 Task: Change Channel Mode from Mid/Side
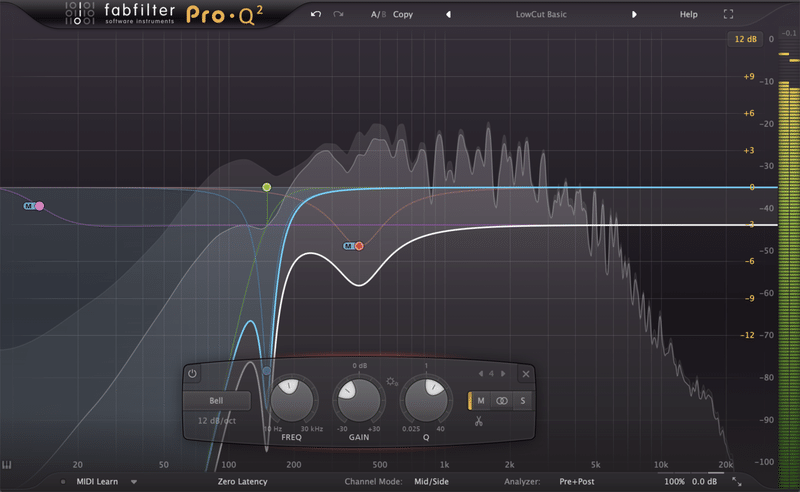pos(432,481)
